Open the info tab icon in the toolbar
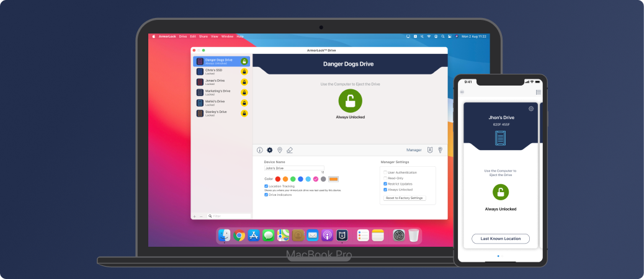The height and width of the screenshot is (279, 644). 260,150
